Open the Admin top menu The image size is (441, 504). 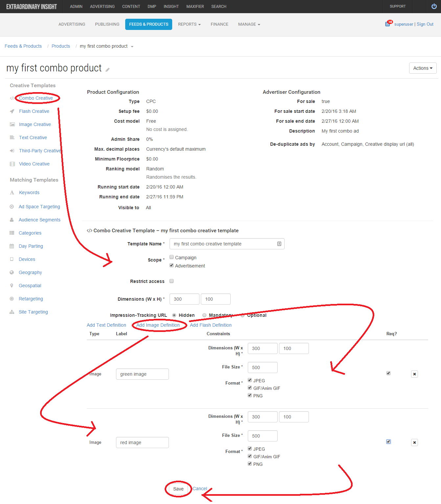[76, 7]
